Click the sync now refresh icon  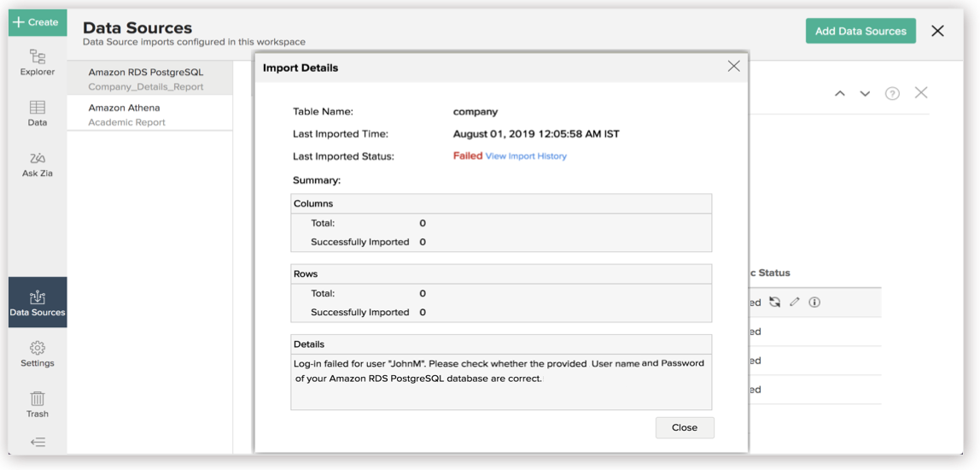point(775,303)
